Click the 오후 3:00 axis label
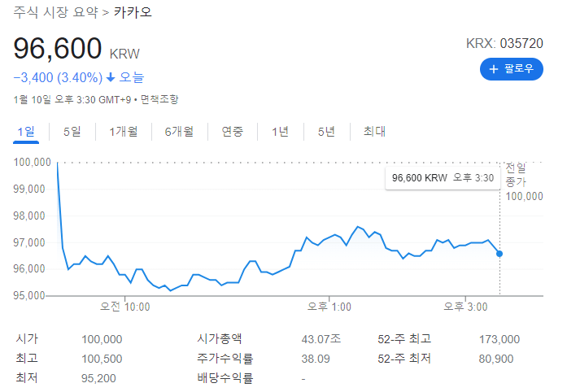 (465, 307)
